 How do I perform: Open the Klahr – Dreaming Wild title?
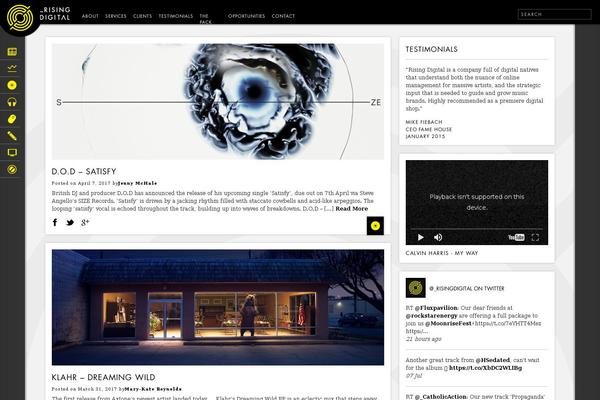(x=103, y=377)
